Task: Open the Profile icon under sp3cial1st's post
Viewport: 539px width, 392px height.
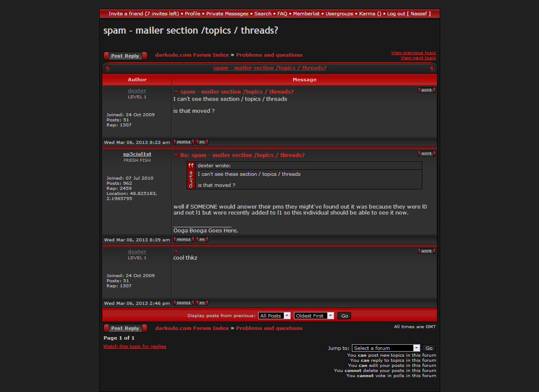Action: 184,240
